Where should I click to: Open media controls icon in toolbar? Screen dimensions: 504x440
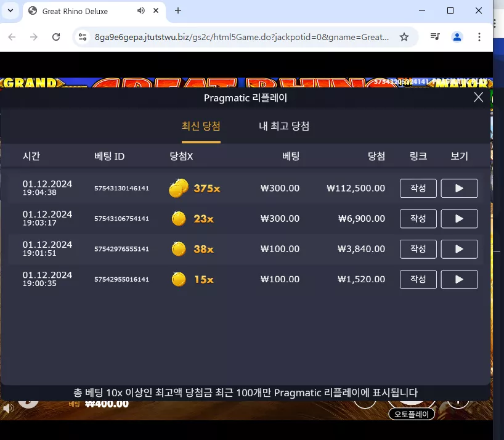tap(435, 37)
